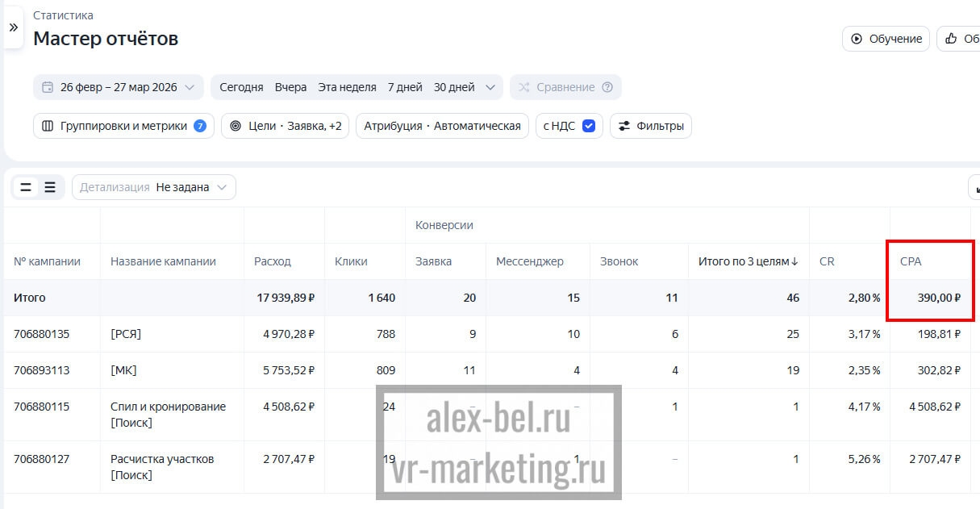Select the 7 дней period preset
Image resolution: width=980 pixels, height=509 pixels.
click(x=405, y=87)
